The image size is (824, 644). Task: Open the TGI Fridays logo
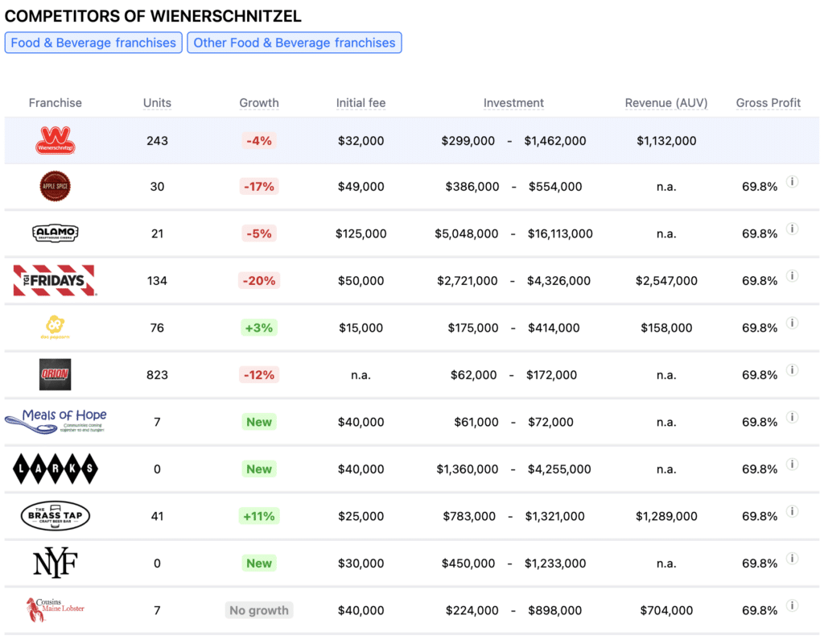(55, 280)
